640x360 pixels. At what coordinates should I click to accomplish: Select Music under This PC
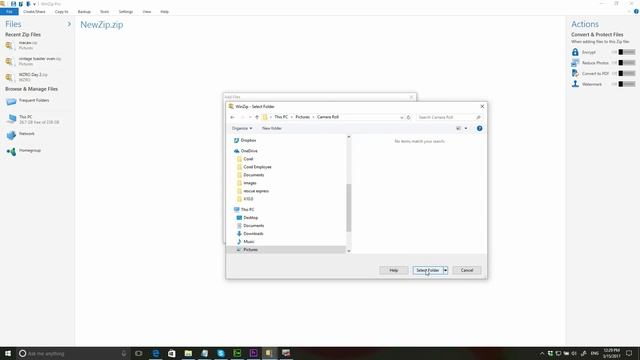click(245, 242)
